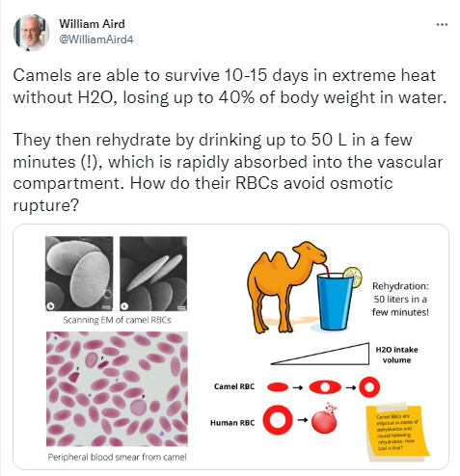Image resolution: width=460 pixels, height=476 pixels.
Task: Click the 'Rehydration: 50 liters' label
Action: pos(400,299)
